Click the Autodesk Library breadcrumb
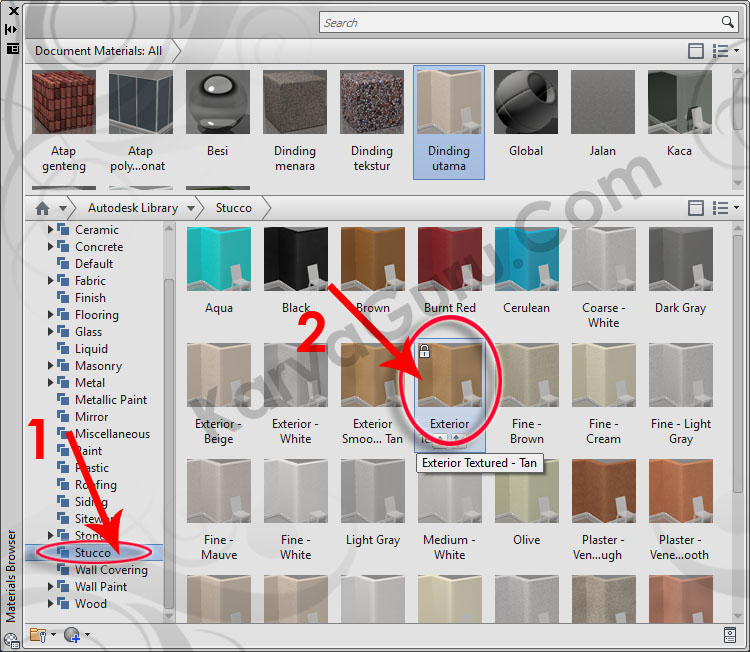 click(x=132, y=208)
